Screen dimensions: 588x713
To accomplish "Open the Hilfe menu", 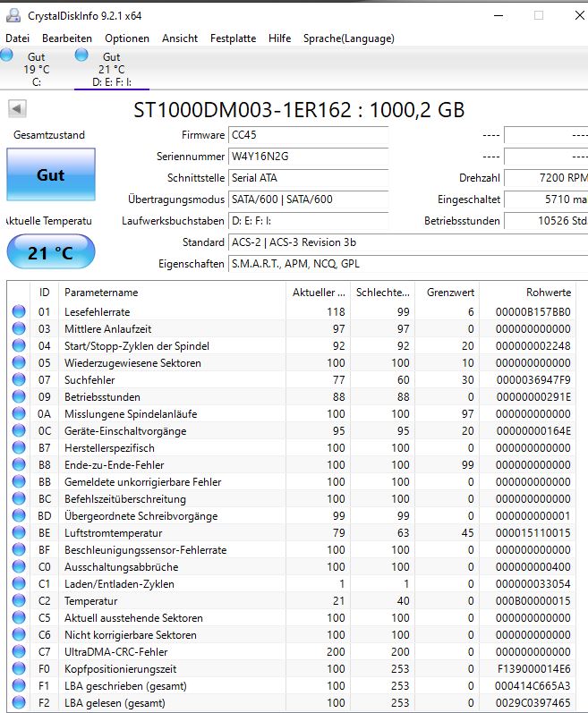I will [279, 38].
